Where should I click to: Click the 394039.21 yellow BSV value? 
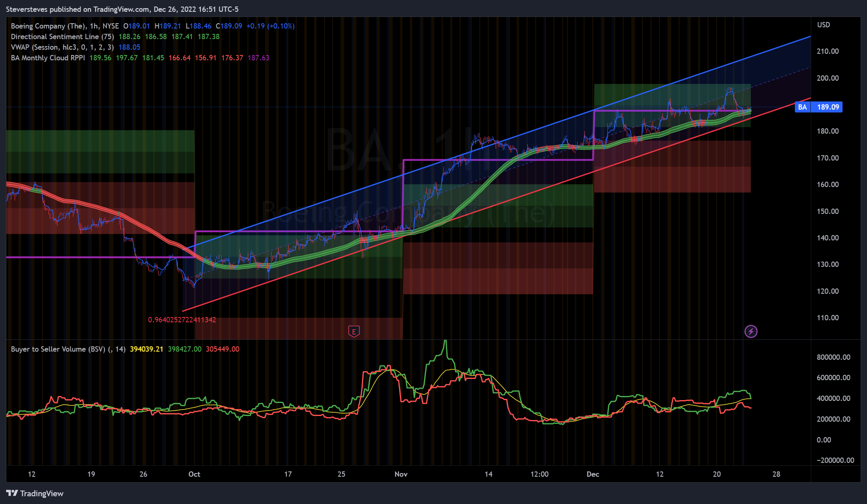146,349
